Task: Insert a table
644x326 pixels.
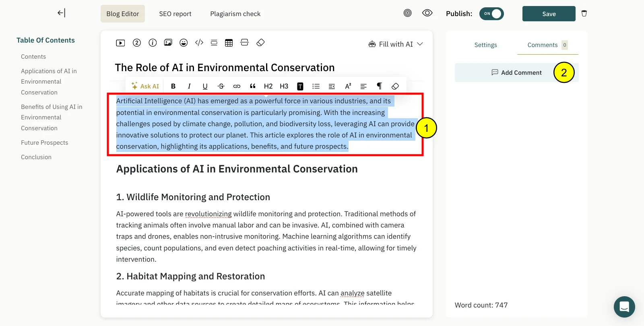Action: (229, 43)
